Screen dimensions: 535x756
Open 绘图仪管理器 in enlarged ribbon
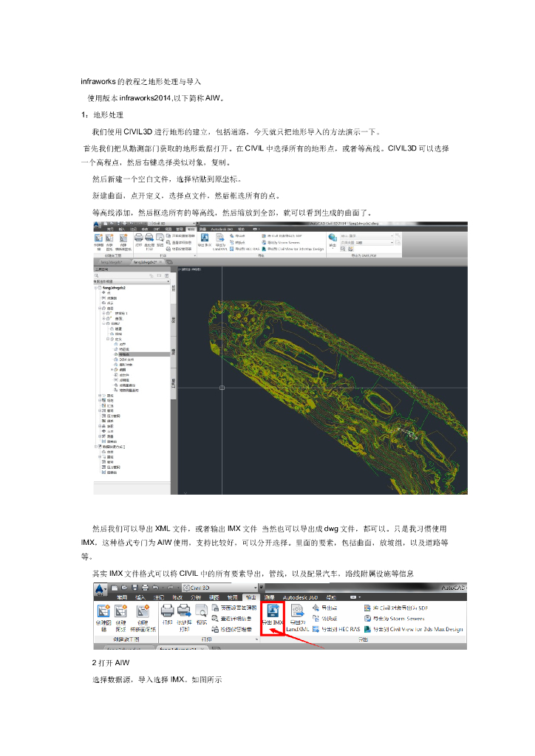232,629
